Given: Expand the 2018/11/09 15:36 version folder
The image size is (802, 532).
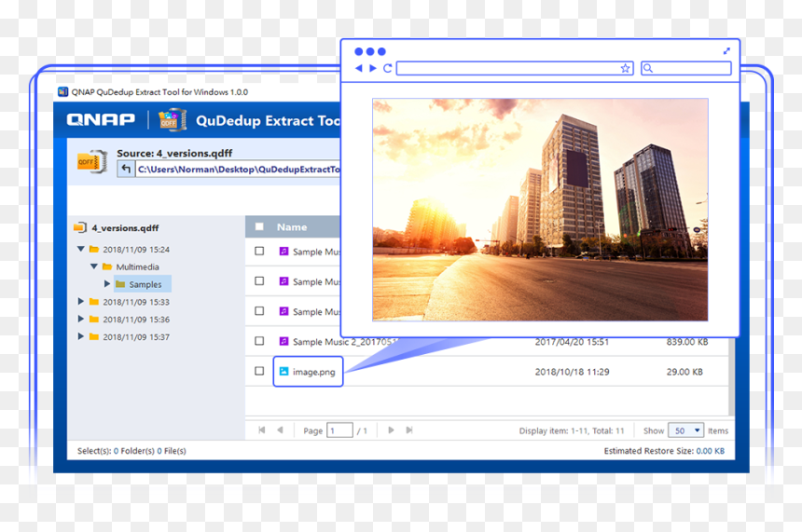Looking at the screenshot, I should 81,319.
